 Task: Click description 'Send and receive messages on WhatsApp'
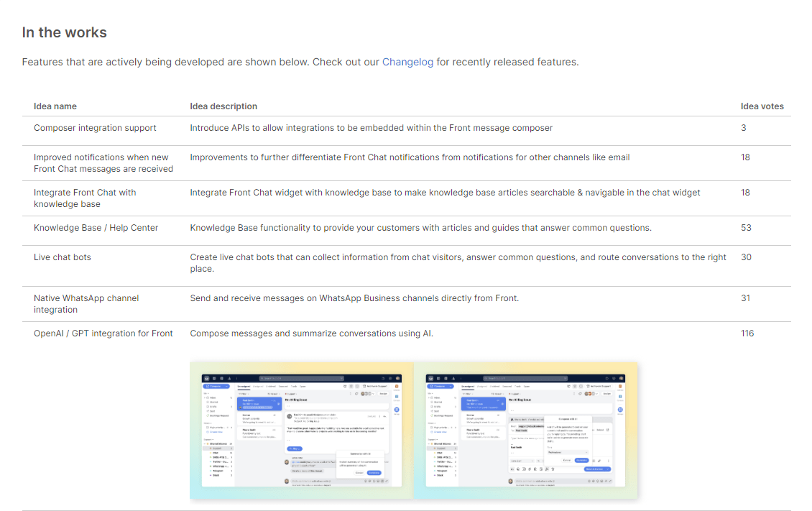[354, 298]
